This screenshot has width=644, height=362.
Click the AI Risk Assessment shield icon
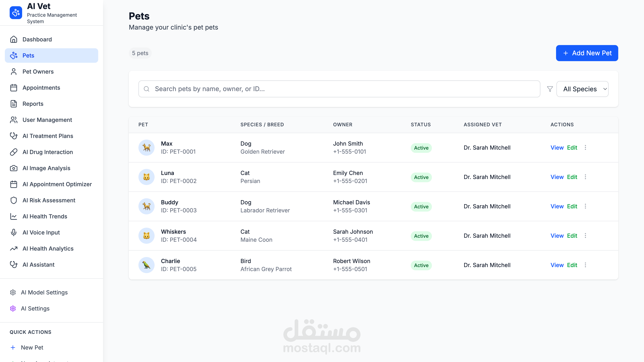click(13, 200)
